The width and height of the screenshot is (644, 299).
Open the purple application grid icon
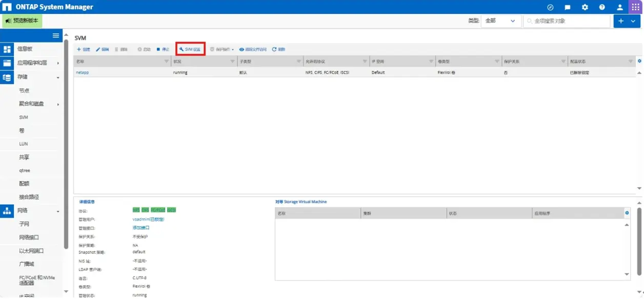pyautogui.click(x=635, y=7)
